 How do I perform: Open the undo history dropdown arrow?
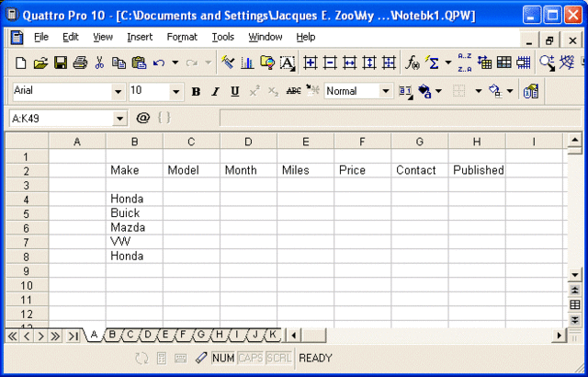(175, 63)
